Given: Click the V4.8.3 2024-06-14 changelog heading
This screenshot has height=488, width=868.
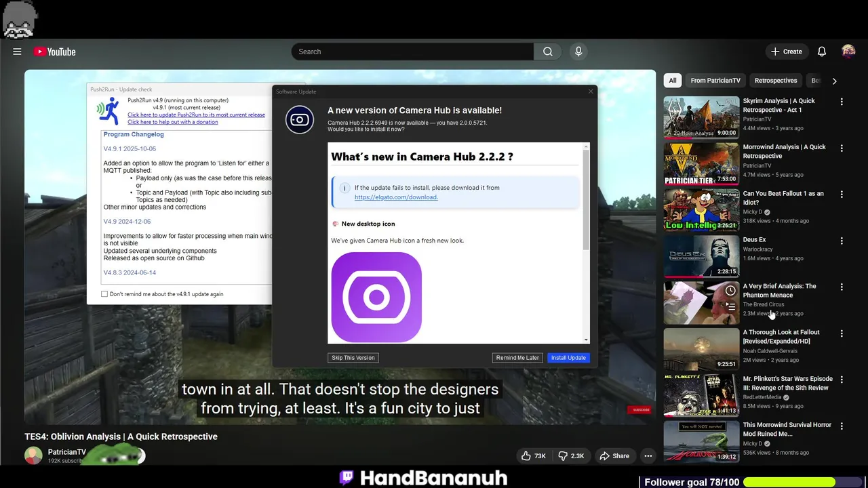Looking at the screenshot, I should click(x=130, y=272).
